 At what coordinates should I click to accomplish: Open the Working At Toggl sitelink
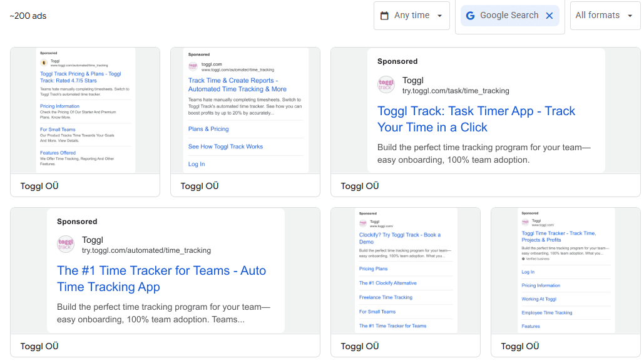tap(538, 299)
